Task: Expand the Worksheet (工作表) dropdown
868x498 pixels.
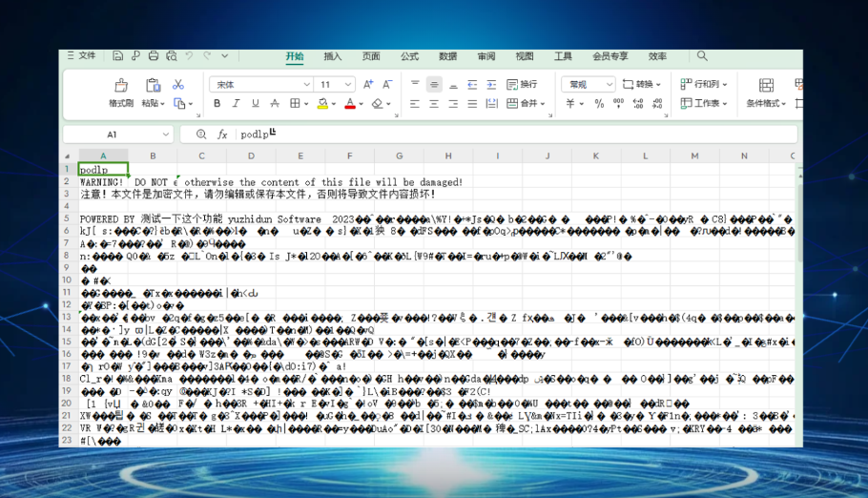Action: tap(725, 104)
